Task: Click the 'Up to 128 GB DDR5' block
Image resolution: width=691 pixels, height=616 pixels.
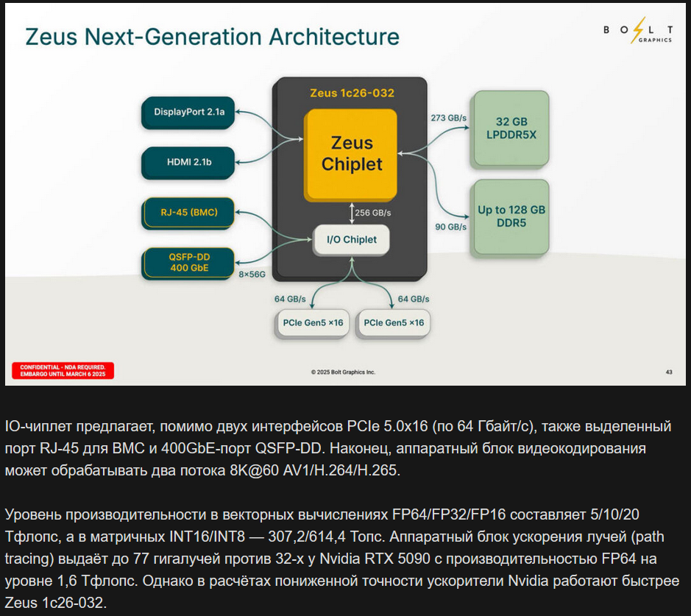Action: [x=510, y=217]
